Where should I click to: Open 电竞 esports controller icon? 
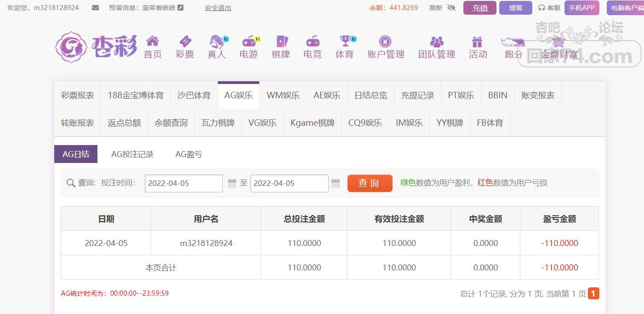(313, 41)
